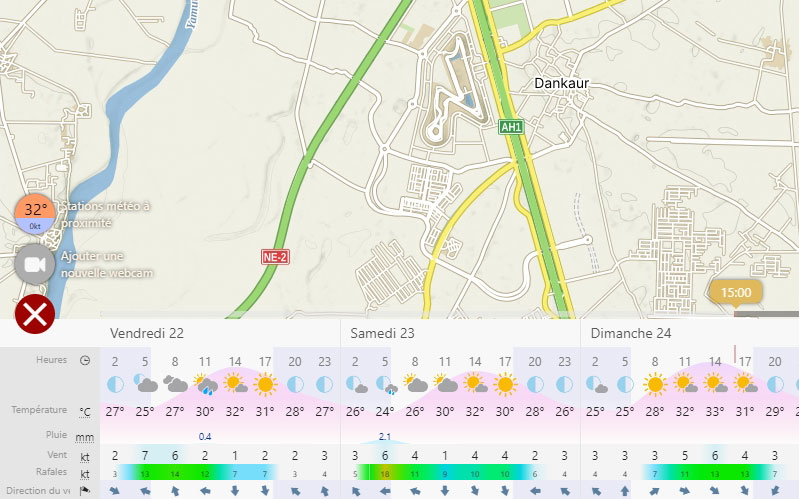Switch the kt unit in the Vent row
The height and width of the screenshot is (499, 799).
[x=85, y=456]
